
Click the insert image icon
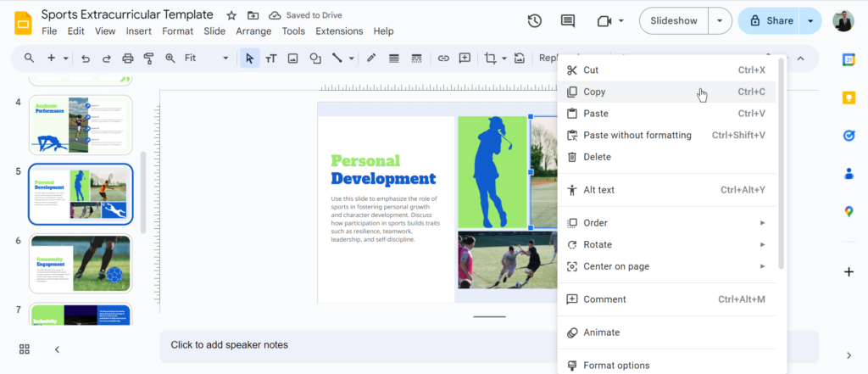click(293, 59)
